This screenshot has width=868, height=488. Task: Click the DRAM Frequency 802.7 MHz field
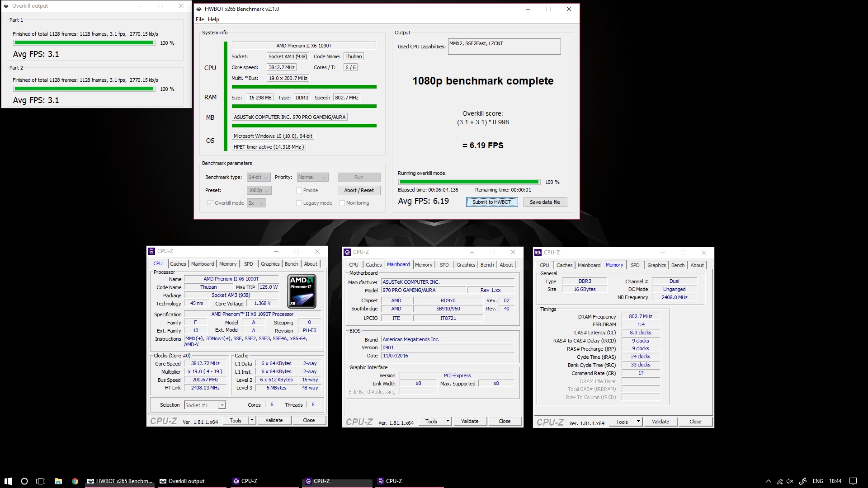(x=641, y=316)
